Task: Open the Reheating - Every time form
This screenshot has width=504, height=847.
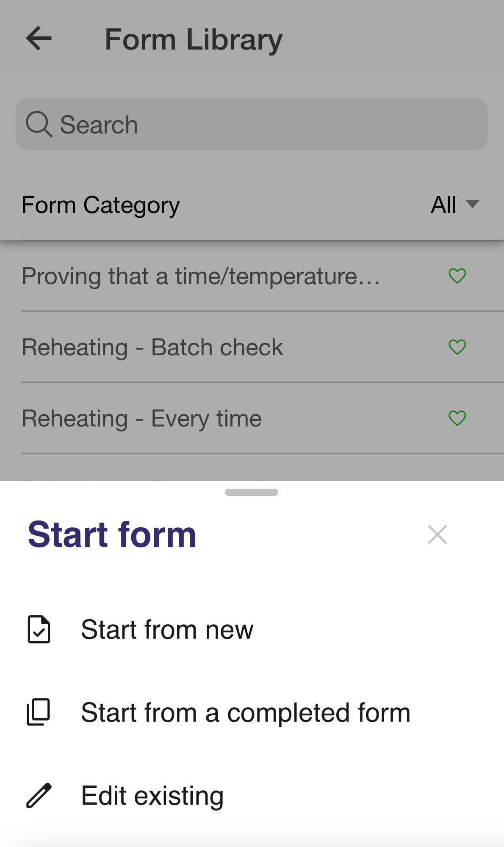Action: 142,418
